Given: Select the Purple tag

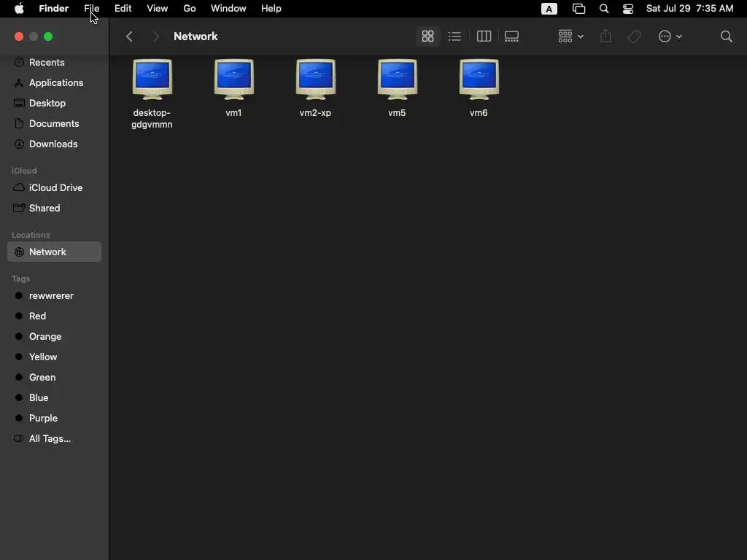Looking at the screenshot, I should pos(54,419).
